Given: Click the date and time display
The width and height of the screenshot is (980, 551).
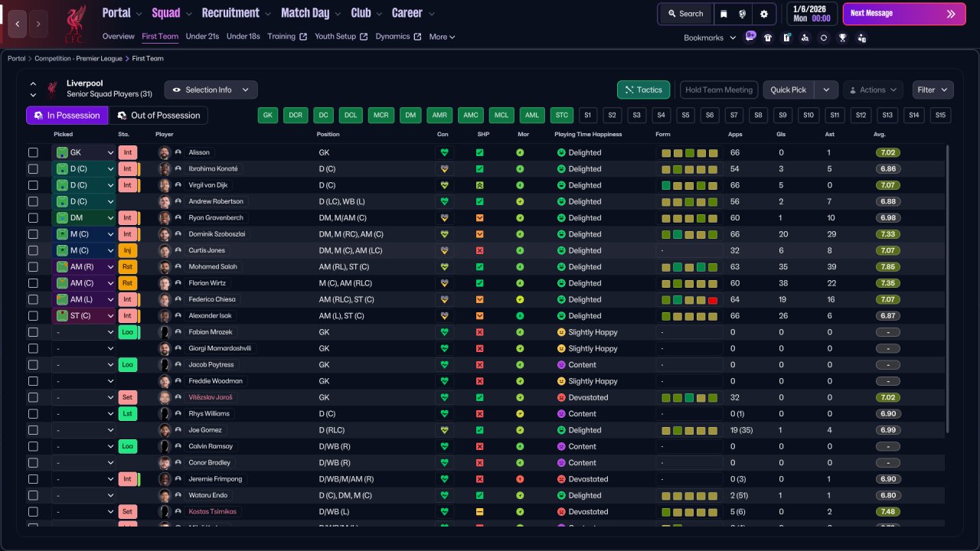Looking at the screenshot, I should pos(812,14).
